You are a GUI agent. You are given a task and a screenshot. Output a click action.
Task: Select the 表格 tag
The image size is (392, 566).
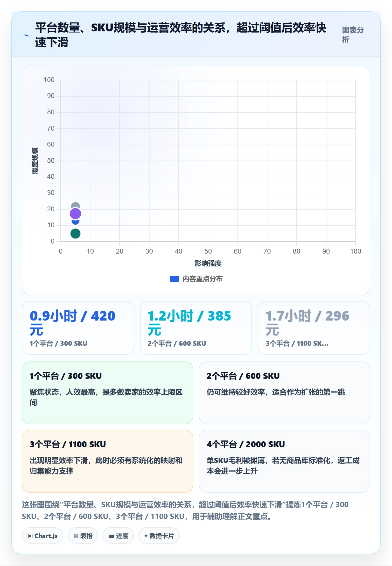(83, 536)
